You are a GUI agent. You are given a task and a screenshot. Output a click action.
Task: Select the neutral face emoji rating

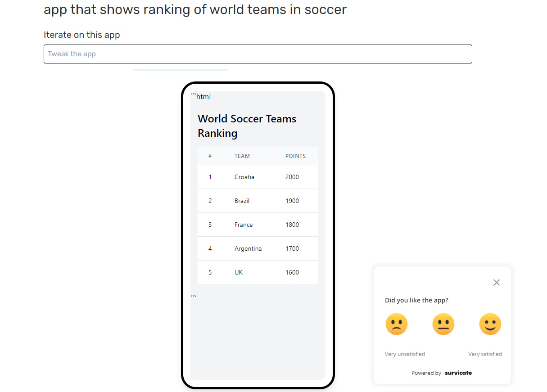point(443,324)
